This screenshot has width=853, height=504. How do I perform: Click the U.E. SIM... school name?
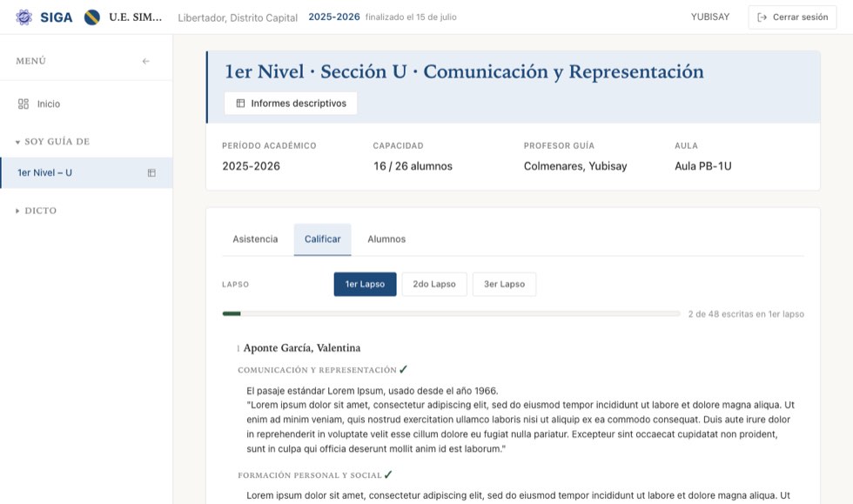coord(136,17)
